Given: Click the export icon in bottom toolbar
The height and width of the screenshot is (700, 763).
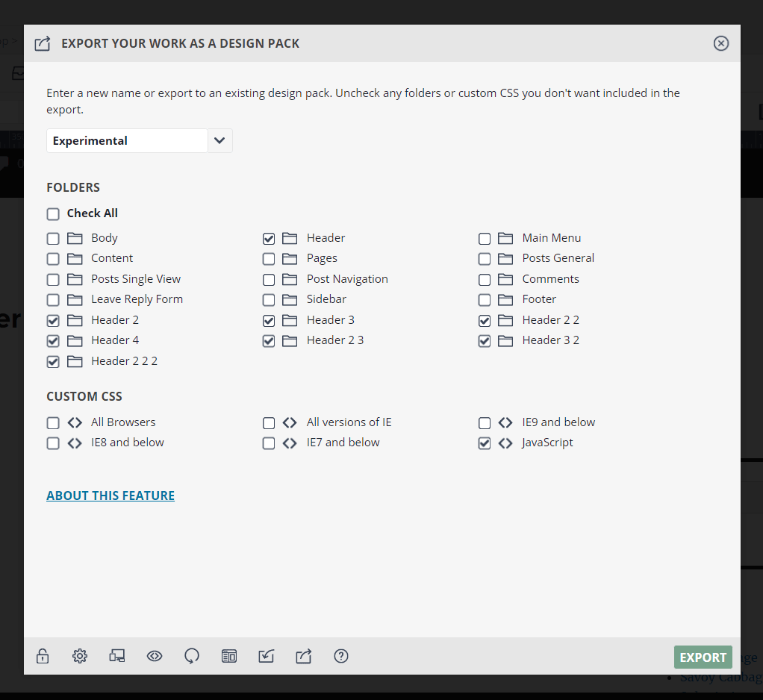Looking at the screenshot, I should coord(304,656).
